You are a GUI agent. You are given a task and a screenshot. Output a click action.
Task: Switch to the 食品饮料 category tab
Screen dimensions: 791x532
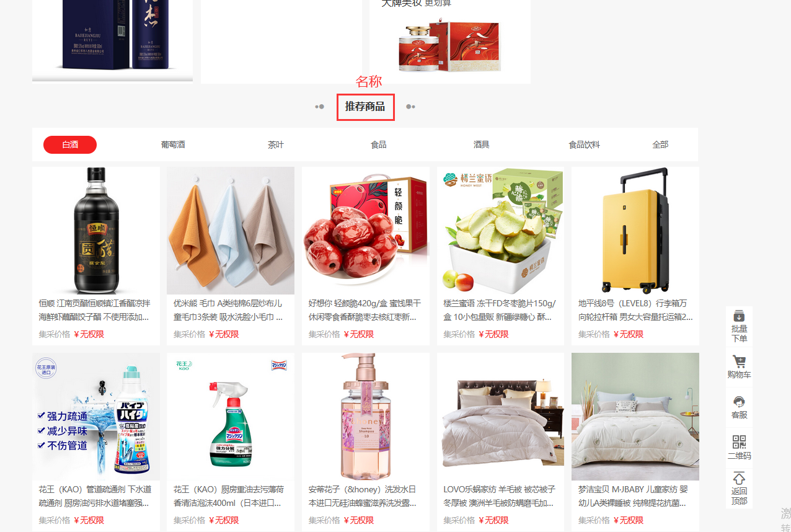coord(585,144)
